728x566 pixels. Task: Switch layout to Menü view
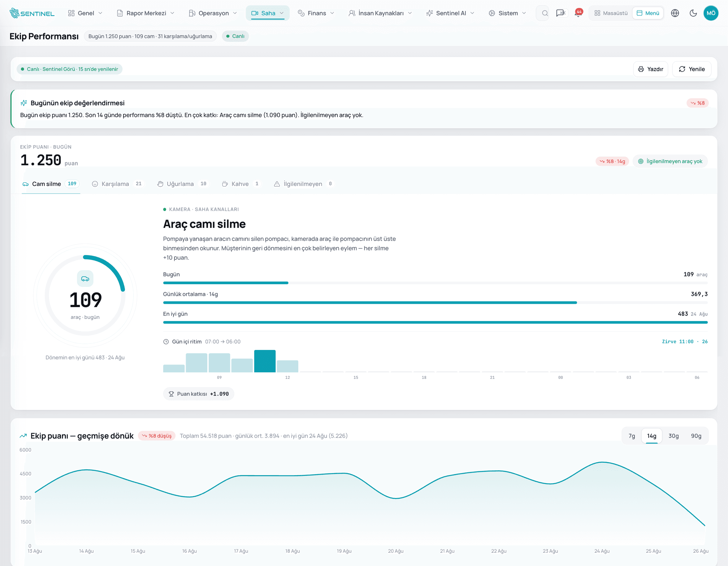point(648,13)
